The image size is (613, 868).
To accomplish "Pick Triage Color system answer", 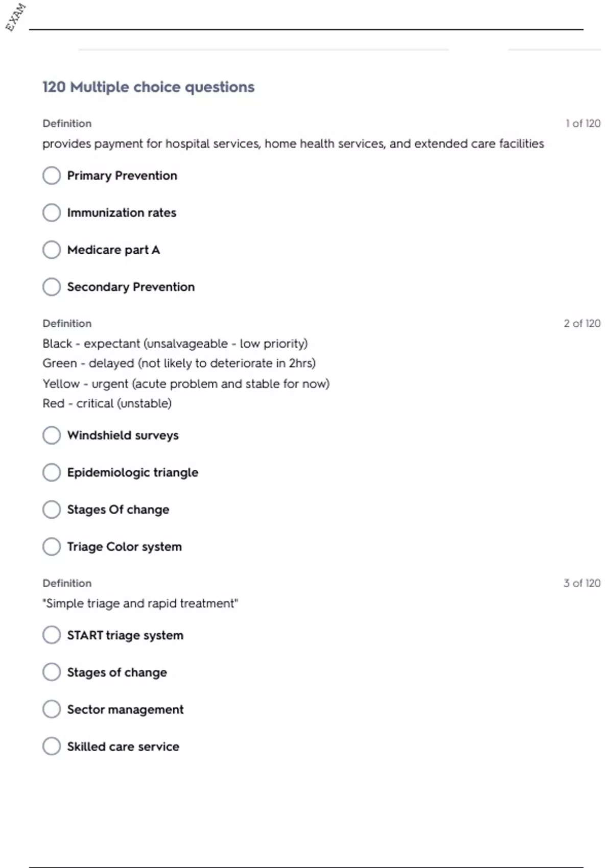I will click(52, 547).
